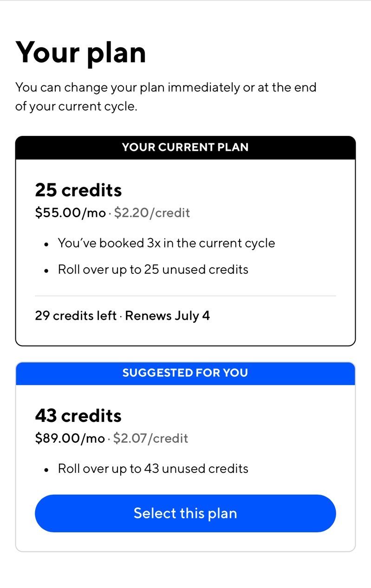Screen dimensions: 371x588
Task: Click 'Roll over up to 43 unused credits'
Action: point(153,469)
